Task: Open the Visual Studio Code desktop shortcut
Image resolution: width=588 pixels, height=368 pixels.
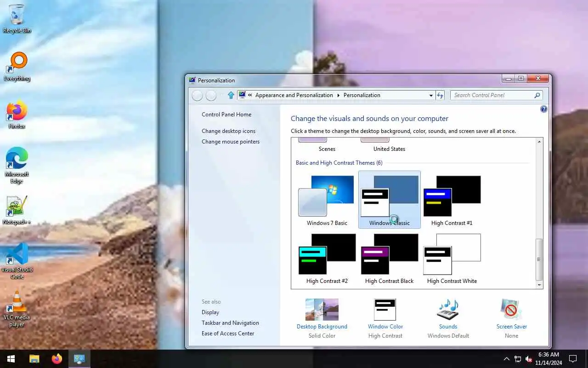Action: [x=17, y=261]
